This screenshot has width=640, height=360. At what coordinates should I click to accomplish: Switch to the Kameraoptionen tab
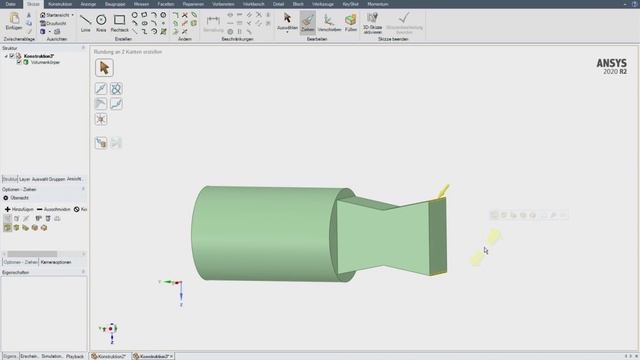point(56,262)
